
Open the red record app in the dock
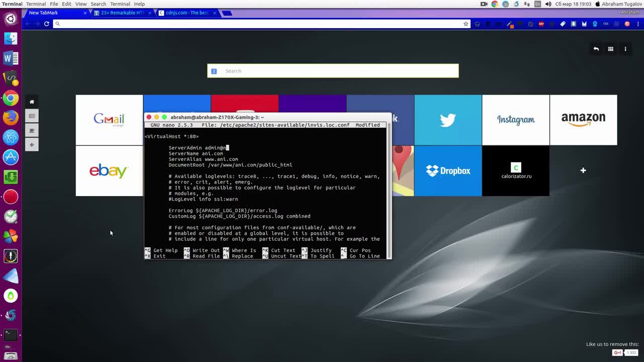pos(11,197)
